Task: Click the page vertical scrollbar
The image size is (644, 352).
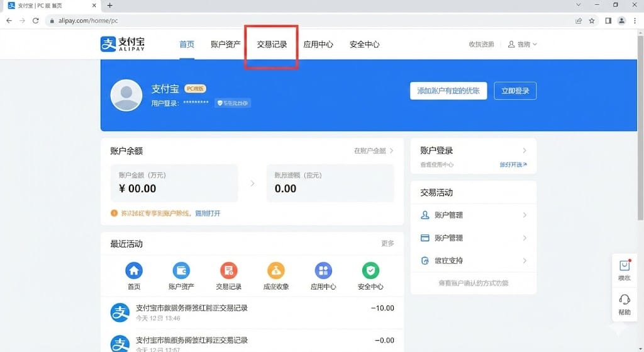Action: 640,127
